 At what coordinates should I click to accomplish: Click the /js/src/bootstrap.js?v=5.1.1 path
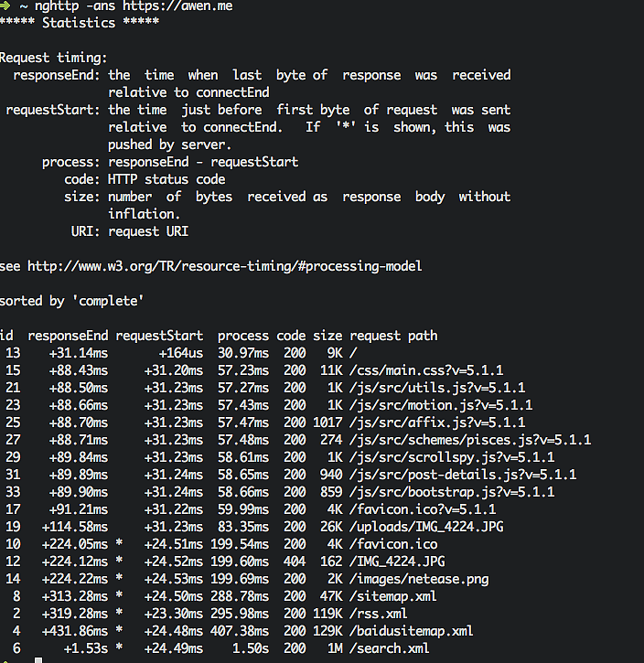coord(452,492)
